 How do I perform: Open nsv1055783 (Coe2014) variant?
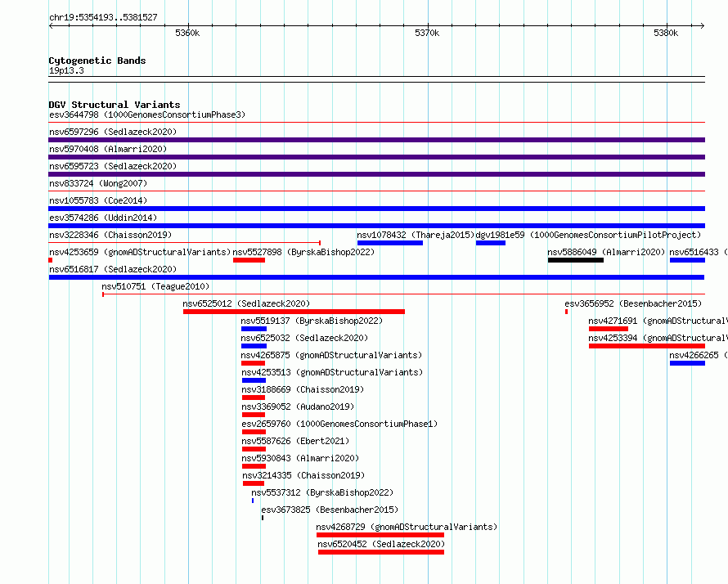98,200
